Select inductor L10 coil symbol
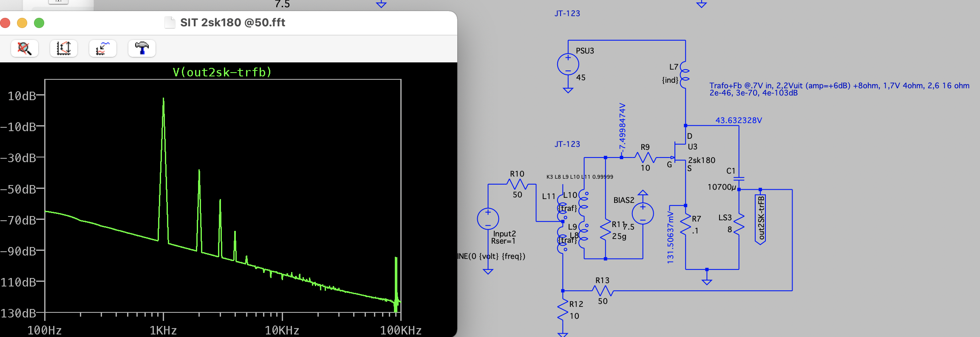Viewport: 980px width, 337px height. 583,202
